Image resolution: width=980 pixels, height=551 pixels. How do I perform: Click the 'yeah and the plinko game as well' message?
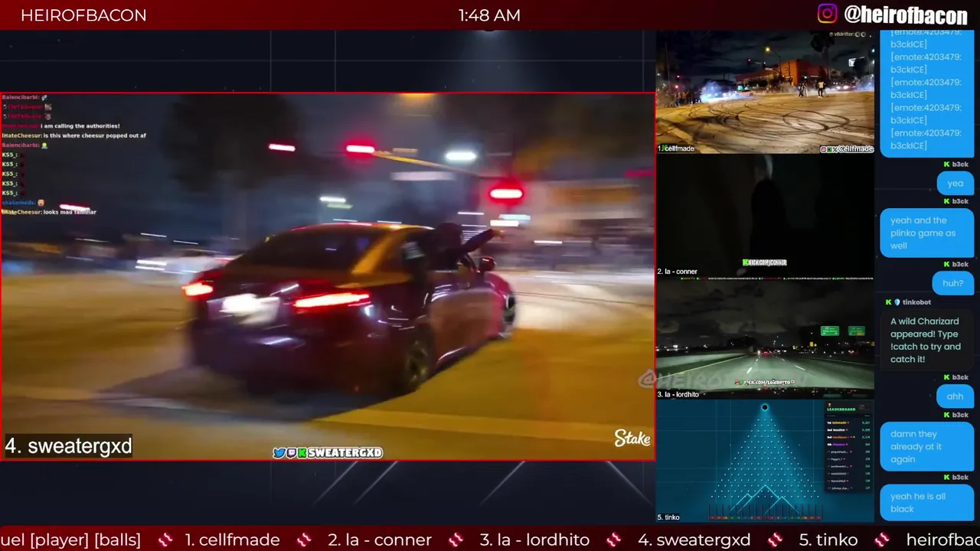tap(926, 233)
